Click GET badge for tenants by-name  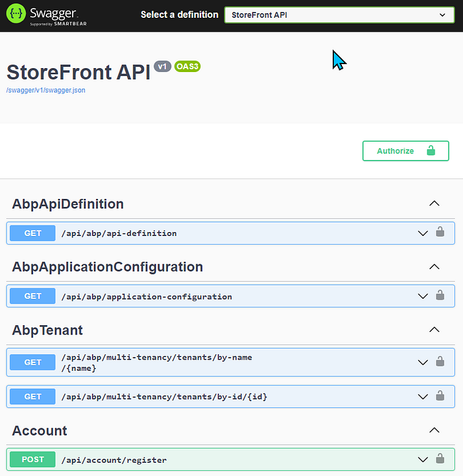click(x=32, y=362)
